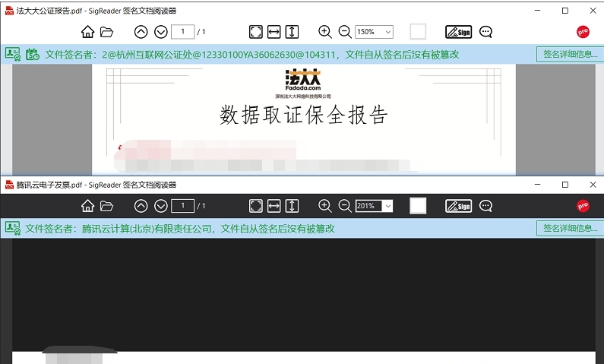Image resolution: width=604 pixels, height=364 pixels.
Task: Click 数据取证保全报告 document title
Action: point(304,115)
